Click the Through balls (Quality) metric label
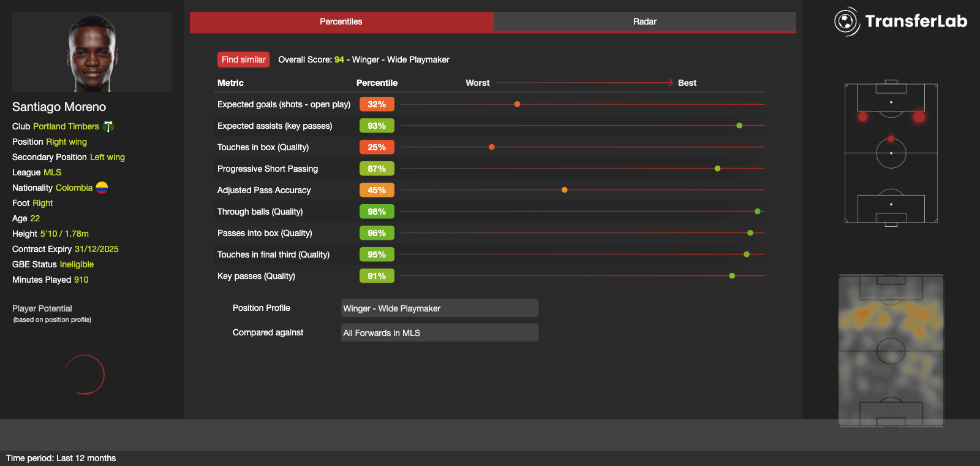This screenshot has height=466, width=980. [260, 212]
